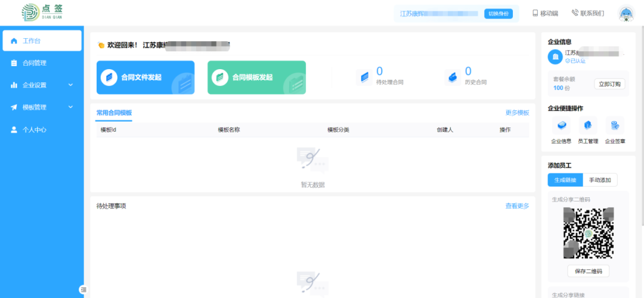Click the 合同模板发起 button
The image size is (644, 298).
coord(256,77)
